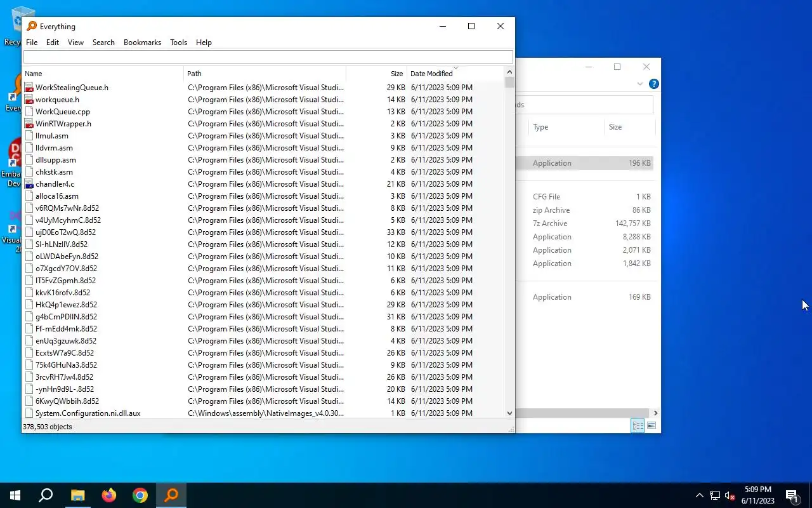Screen dimensions: 812x508
Task: Sort by Type column in Explorer window
Action: pyautogui.click(x=566, y=127)
